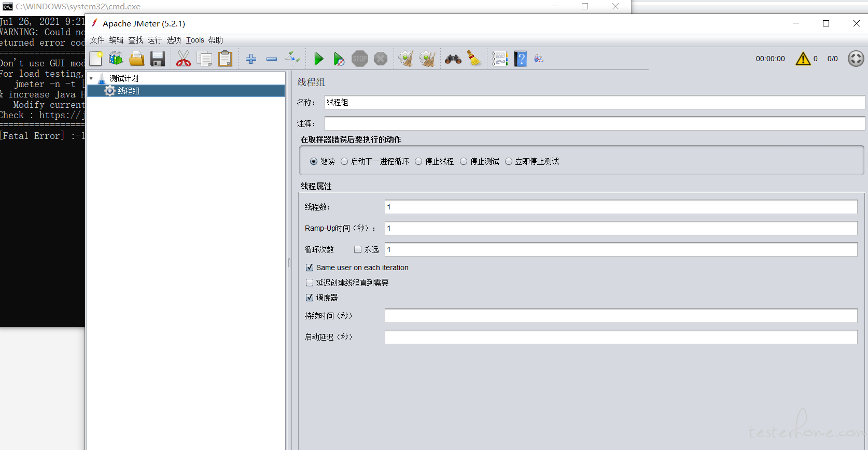Copy element using Copy toolbar icon

click(204, 59)
